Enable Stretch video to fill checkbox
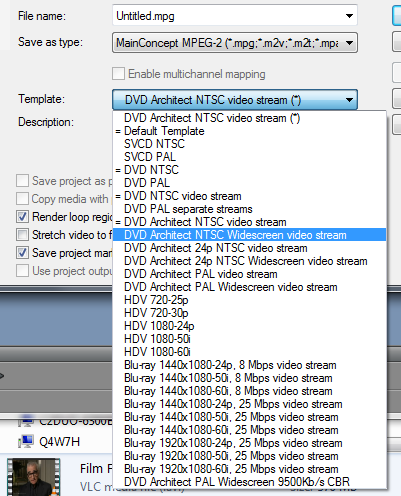The height and width of the screenshot is (496, 401). click(x=22, y=235)
